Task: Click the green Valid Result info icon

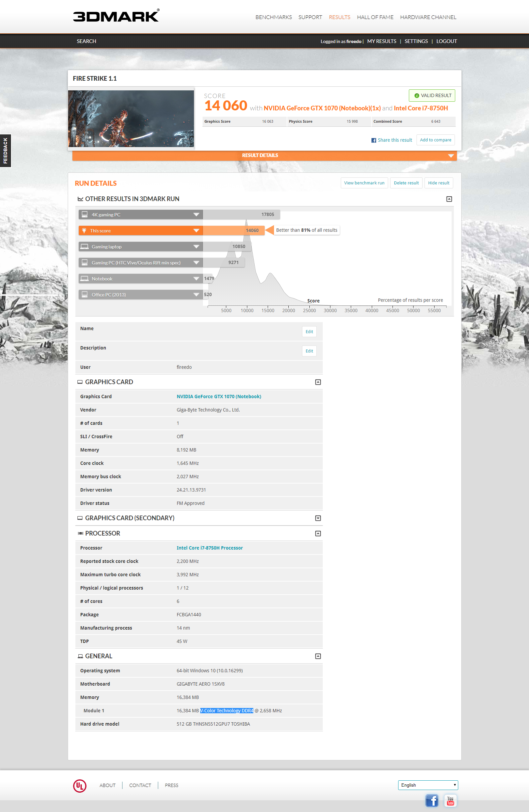Action: tap(417, 95)
